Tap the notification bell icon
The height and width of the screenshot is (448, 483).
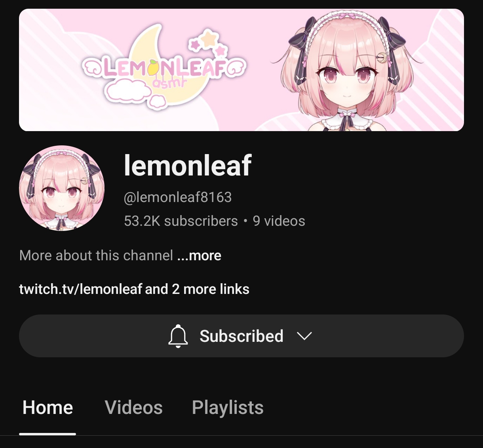click(178, 336)
